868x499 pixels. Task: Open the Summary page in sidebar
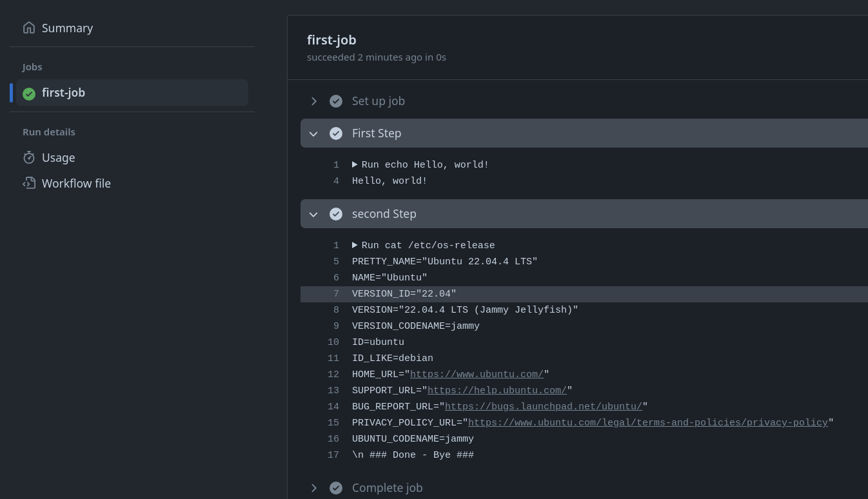click(x=67, y=28)
